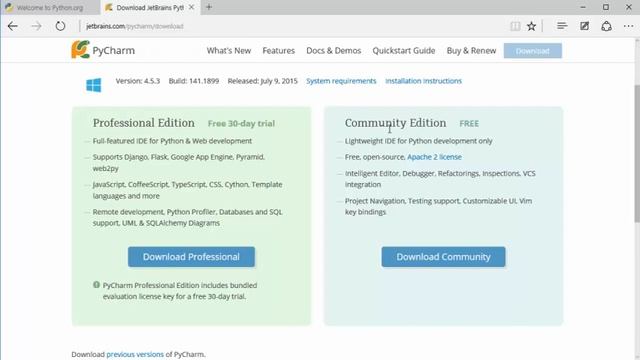Click the Released: July 9, 2015 text

point(262,81)
